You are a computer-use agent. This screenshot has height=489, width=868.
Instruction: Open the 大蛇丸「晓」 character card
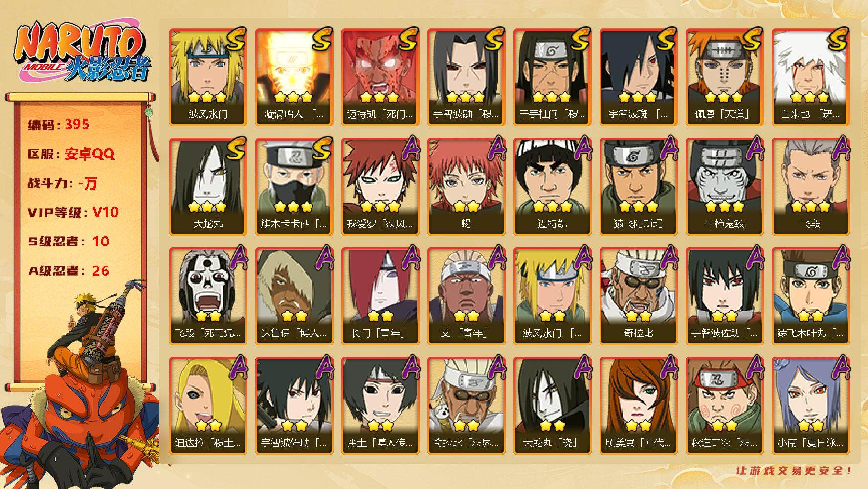coord(552,406)
